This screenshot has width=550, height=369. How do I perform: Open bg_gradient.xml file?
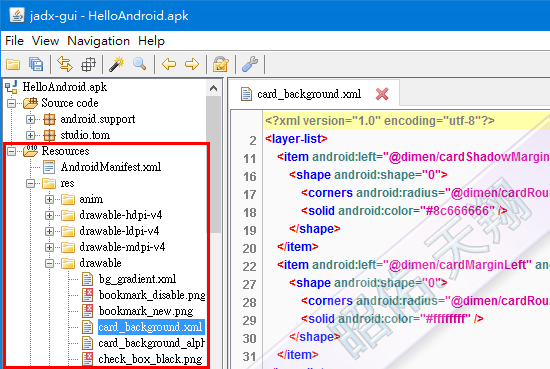[138, 279]
